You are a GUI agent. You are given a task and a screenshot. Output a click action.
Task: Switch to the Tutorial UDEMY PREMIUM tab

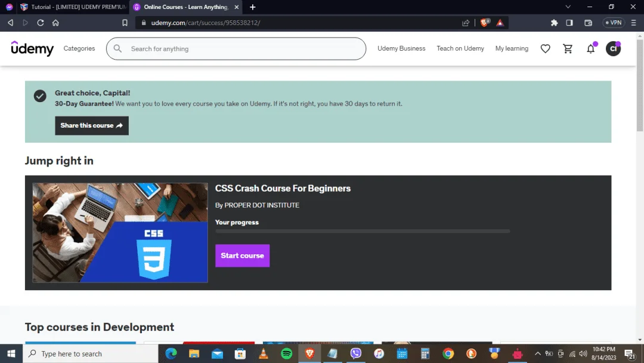pyautogui.click(x=74, y=7)
